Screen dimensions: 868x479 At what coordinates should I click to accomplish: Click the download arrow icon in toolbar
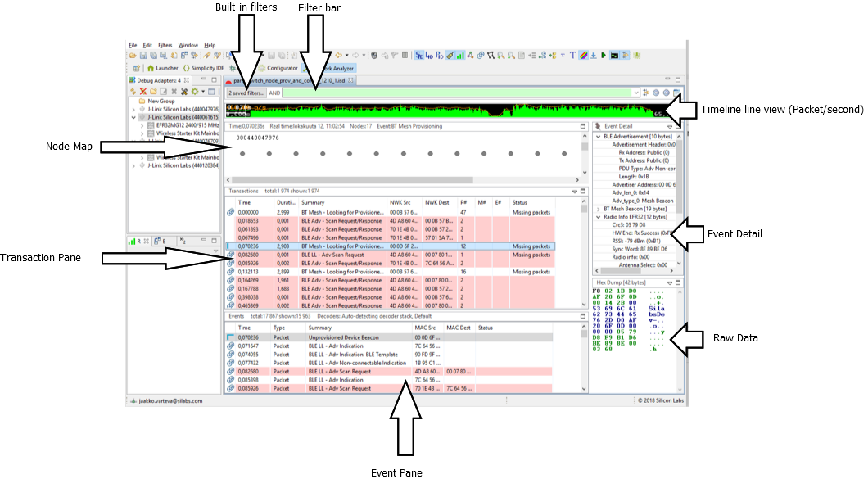tap(594, 56)
